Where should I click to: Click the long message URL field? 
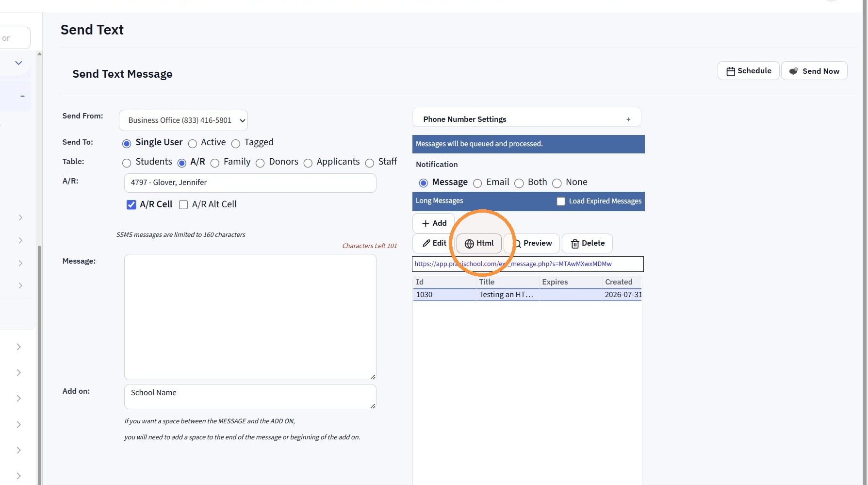click(528, 264)
